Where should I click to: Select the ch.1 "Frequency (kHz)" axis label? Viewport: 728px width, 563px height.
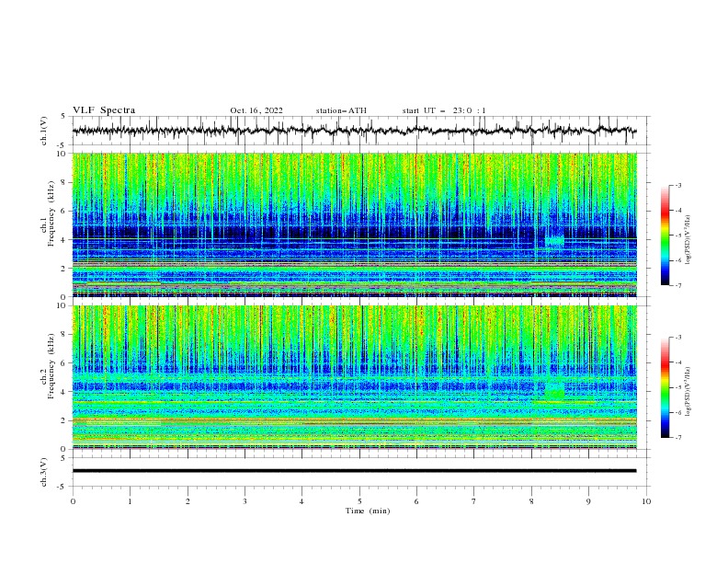point(52,214)
